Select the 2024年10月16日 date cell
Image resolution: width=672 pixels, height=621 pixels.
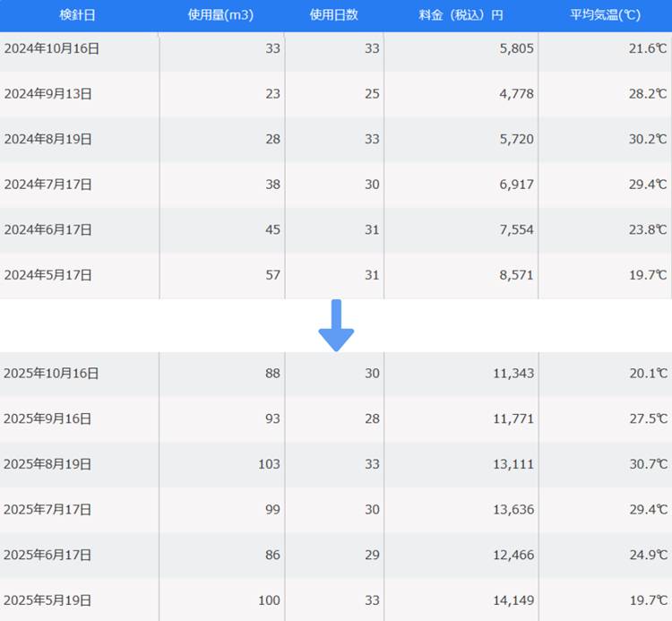(x=52, y=48)
